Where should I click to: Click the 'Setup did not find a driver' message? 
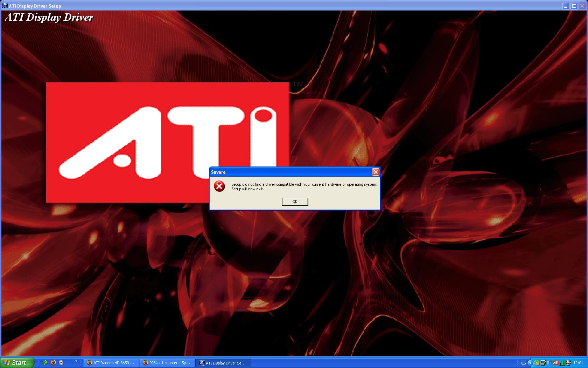304,186
